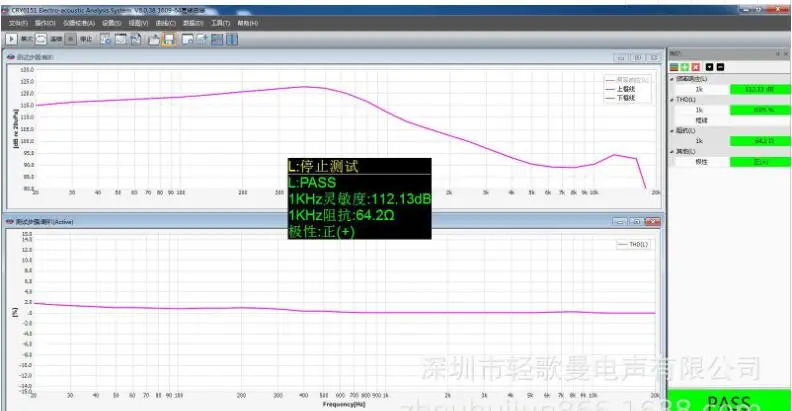Select the green polarity result cell
The width and height of the screenshot is (792, 411).
tap(760, 162)
